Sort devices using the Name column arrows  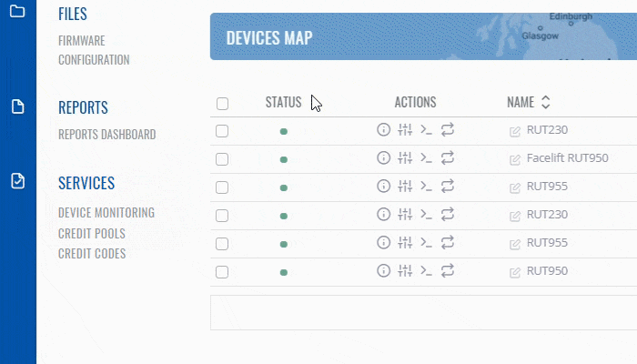pyautogui.click(x=545, y=103)
